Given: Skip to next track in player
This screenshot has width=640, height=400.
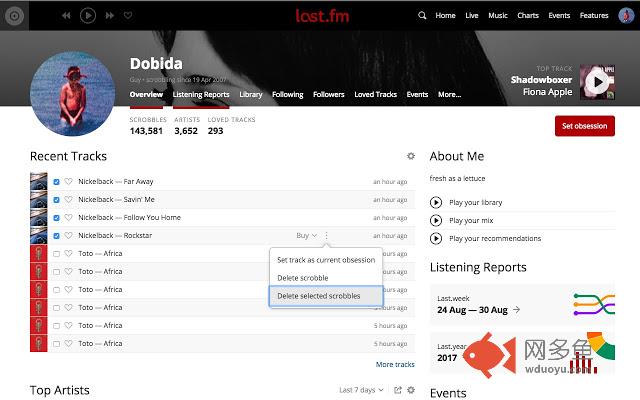Looking at the screenshot, I should coord(109,16).
